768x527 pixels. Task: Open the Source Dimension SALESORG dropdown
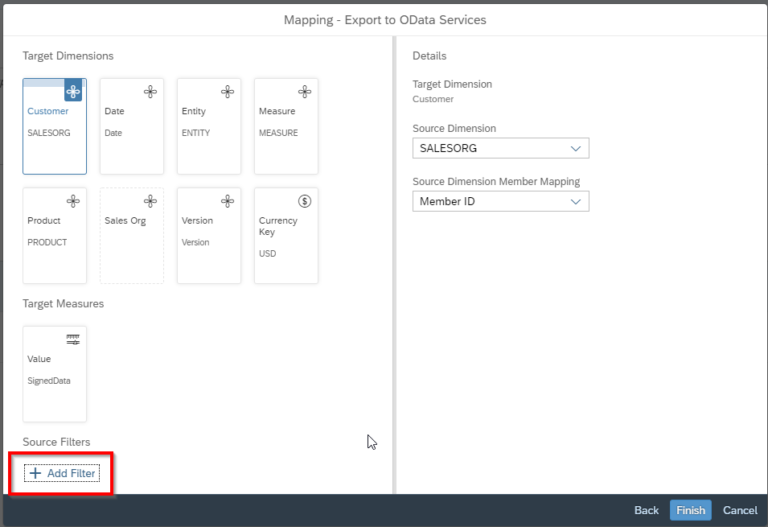[501, 148]
